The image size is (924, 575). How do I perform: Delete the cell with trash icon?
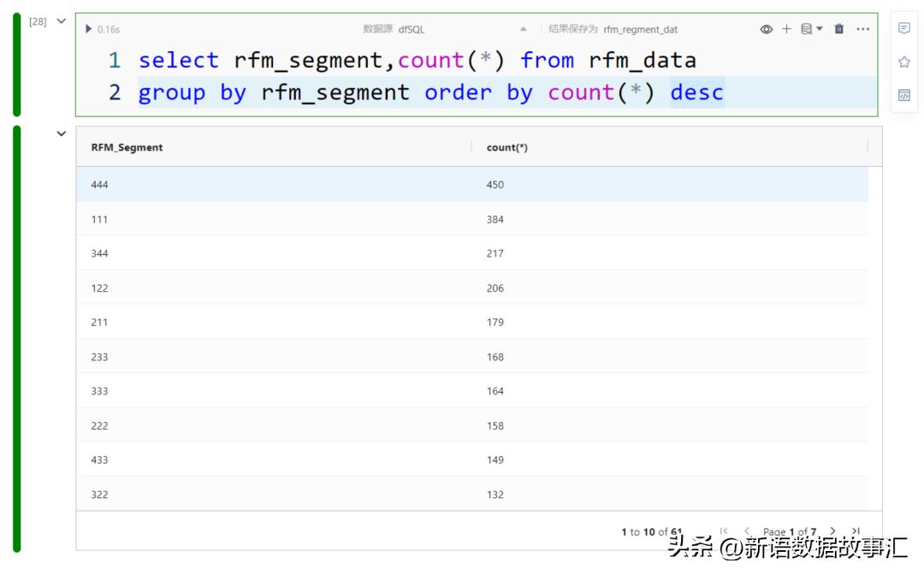[x=839, y=29]
